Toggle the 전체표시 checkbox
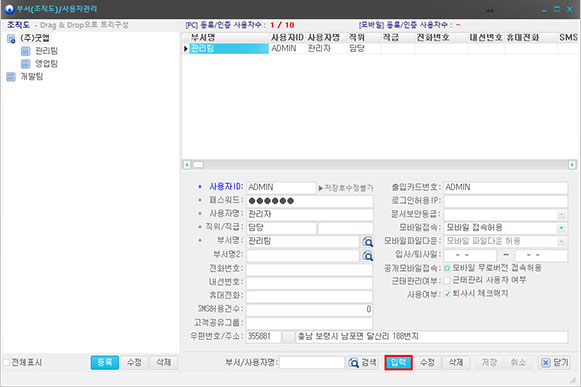 [x=6, y=363]
